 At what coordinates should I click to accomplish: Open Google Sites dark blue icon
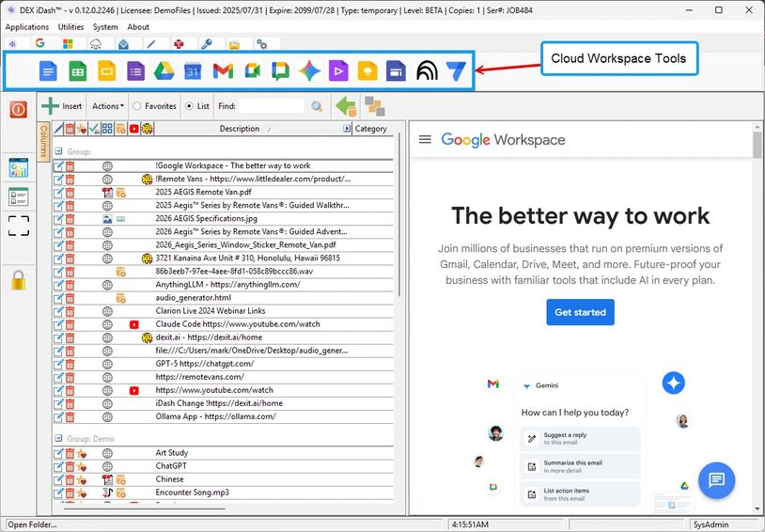396,71
